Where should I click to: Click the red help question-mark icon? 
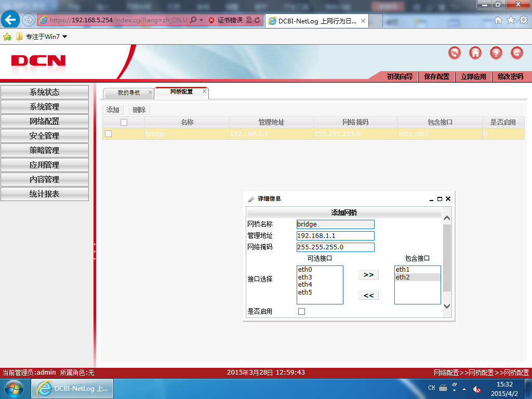tap(496, 53)
